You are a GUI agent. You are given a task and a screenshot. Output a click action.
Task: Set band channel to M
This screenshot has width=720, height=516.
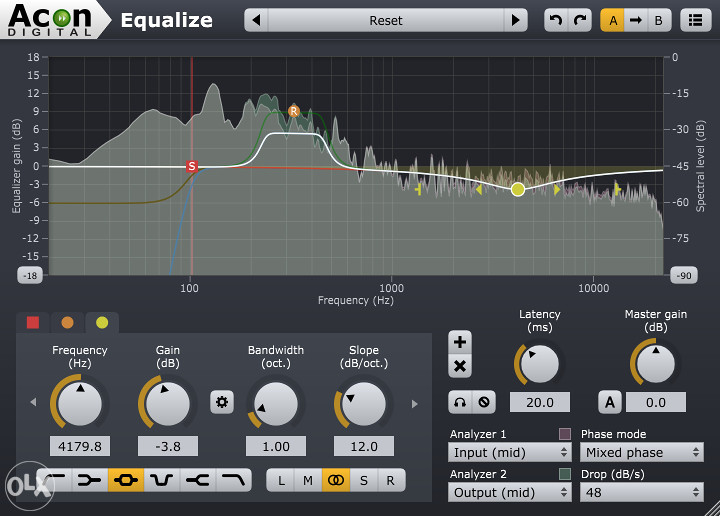(x=308, y=480)
